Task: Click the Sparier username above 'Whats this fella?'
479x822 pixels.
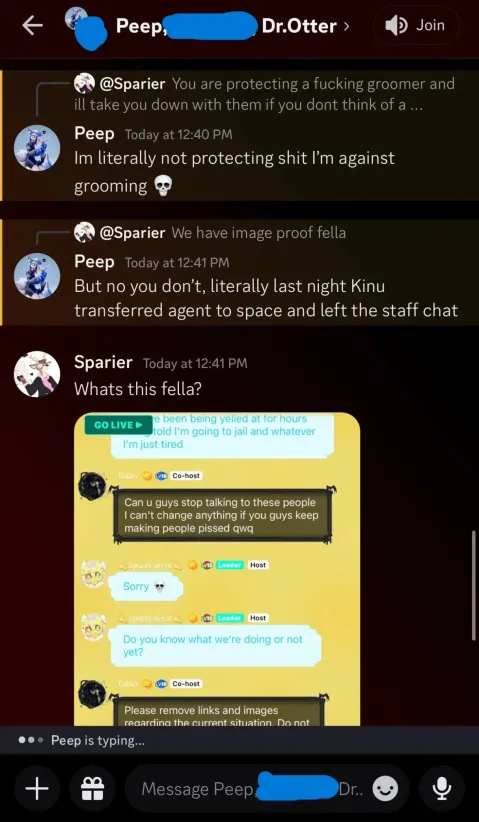Action: click(x=103, y=362)
